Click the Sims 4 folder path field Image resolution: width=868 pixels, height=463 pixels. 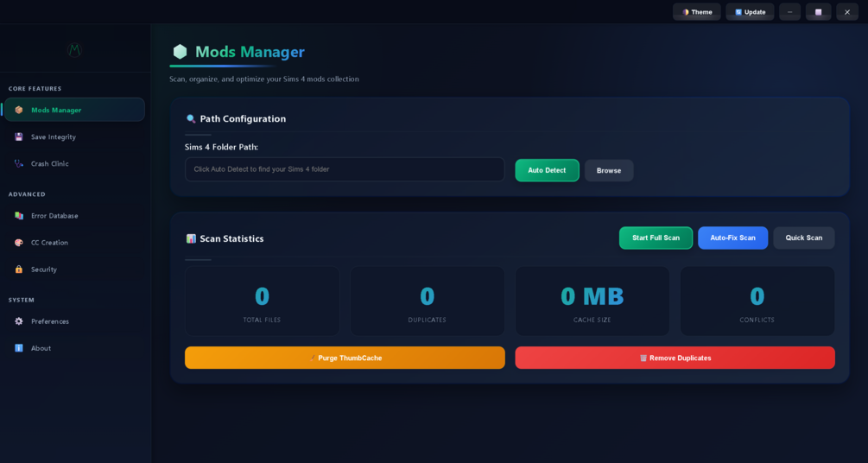[345, 169]
